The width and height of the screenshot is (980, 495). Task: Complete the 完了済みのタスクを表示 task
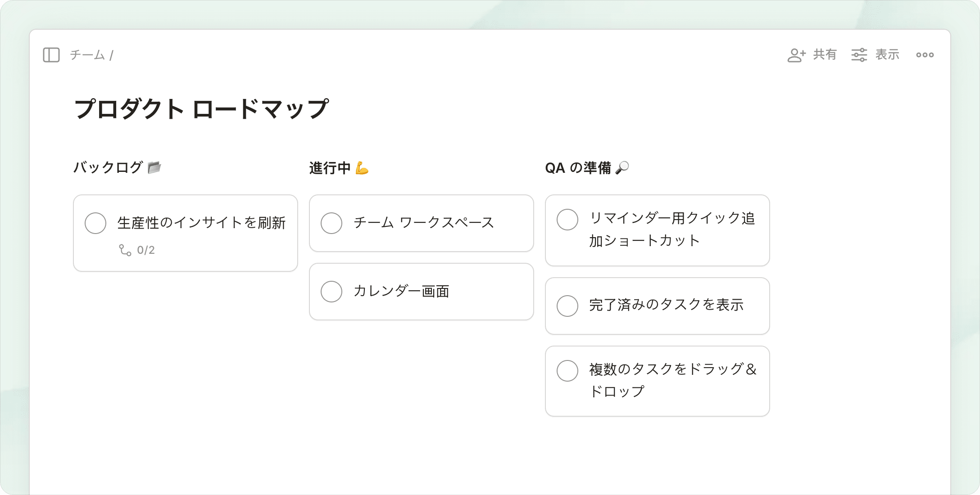[567, 306]
